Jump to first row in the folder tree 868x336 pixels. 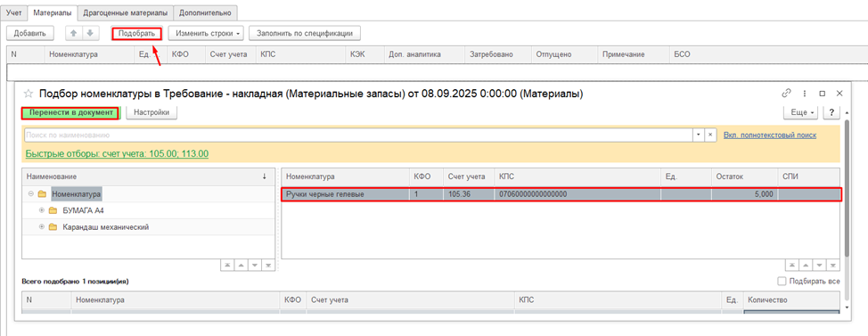click(227, 266)
